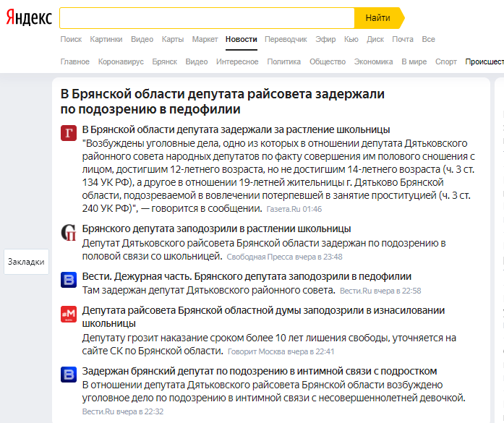Viewport: 504px width, 423px height.
Task: Open the Закладки side button
Action: (x=26, y=262)
